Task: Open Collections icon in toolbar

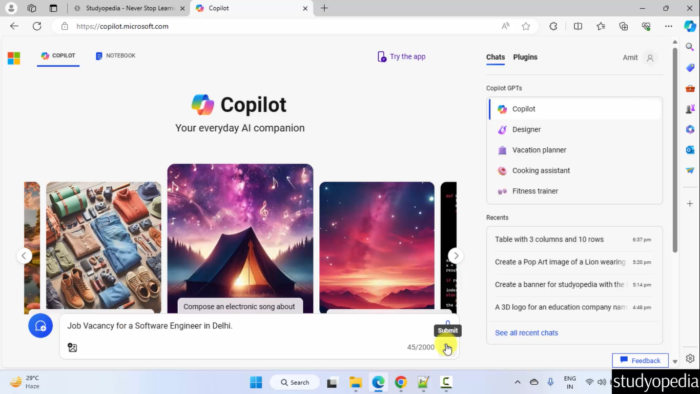Action: [x=624, y=26]
